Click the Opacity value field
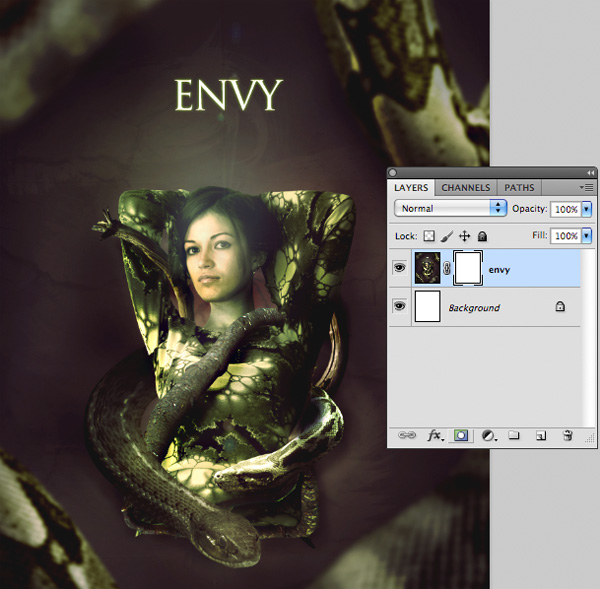This screenshot has width=600, height=589. pyautogui.click(x=566, y=209)
